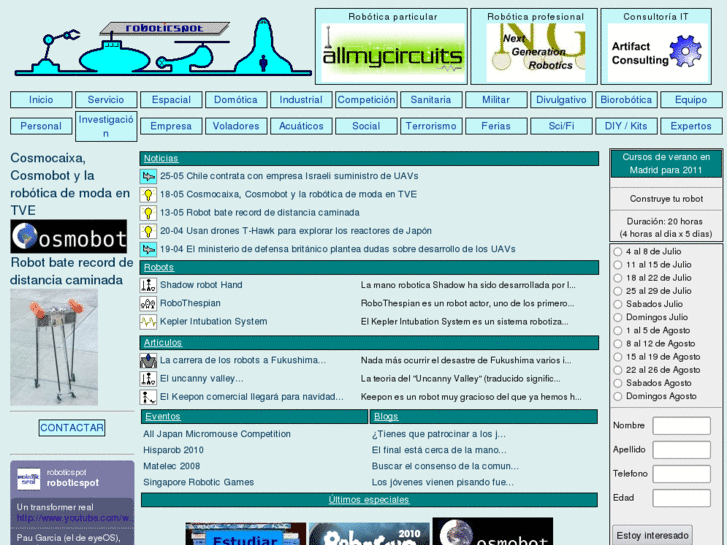Open the All Japan Micromouse Competition event
Image resolution: width=727 pixels, height=545 pixels.
tap(217, 434)
